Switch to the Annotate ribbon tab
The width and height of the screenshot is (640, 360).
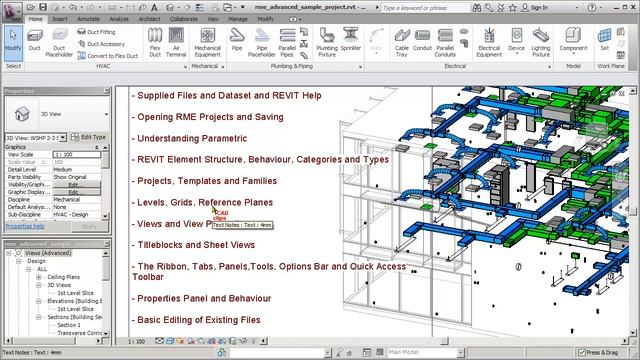(88, 19)
